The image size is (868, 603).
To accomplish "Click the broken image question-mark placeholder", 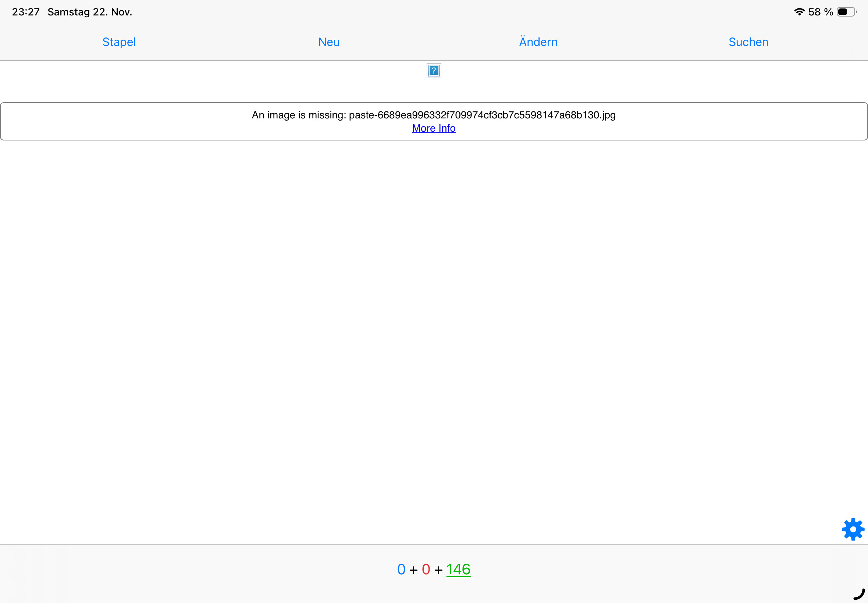I will [x=434, y=71].
